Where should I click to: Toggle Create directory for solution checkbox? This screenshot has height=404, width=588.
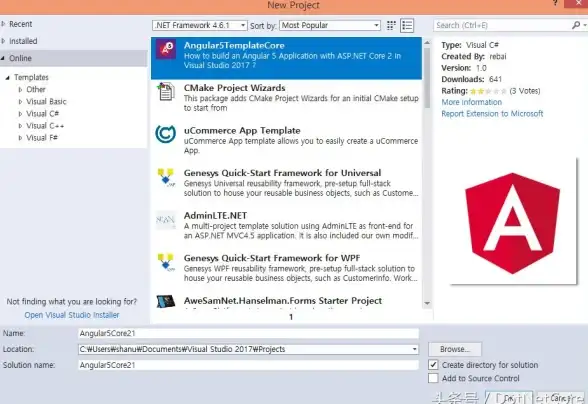click(433, 365)
